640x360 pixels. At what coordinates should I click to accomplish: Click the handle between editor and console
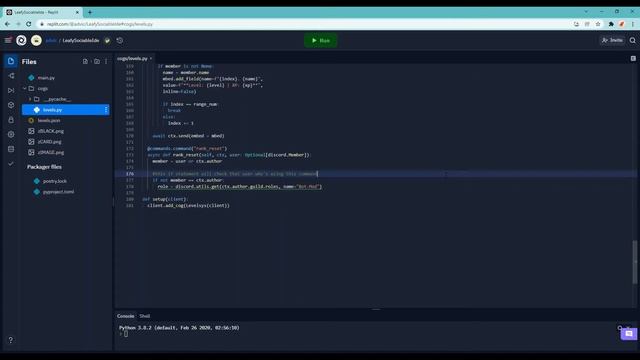(376, 309)
